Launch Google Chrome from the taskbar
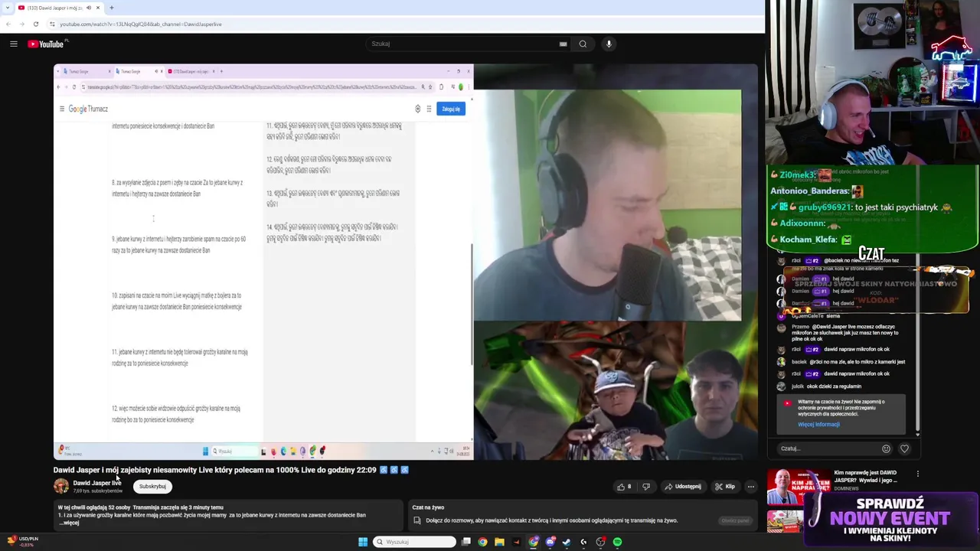Image resolution: width=980 pixels, height=551 pixels. (482, 542)
